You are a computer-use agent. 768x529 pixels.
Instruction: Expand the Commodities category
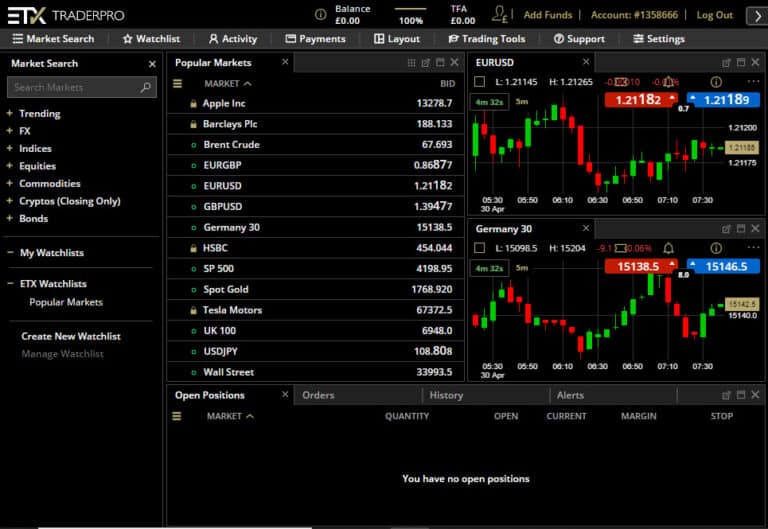(x=9, y=184)
